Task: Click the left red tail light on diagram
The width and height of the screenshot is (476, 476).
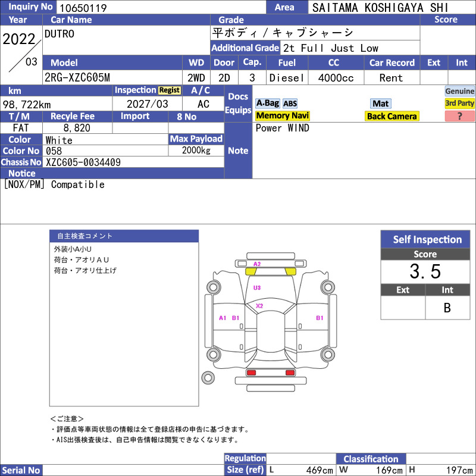Action: [x=251, y=372]
